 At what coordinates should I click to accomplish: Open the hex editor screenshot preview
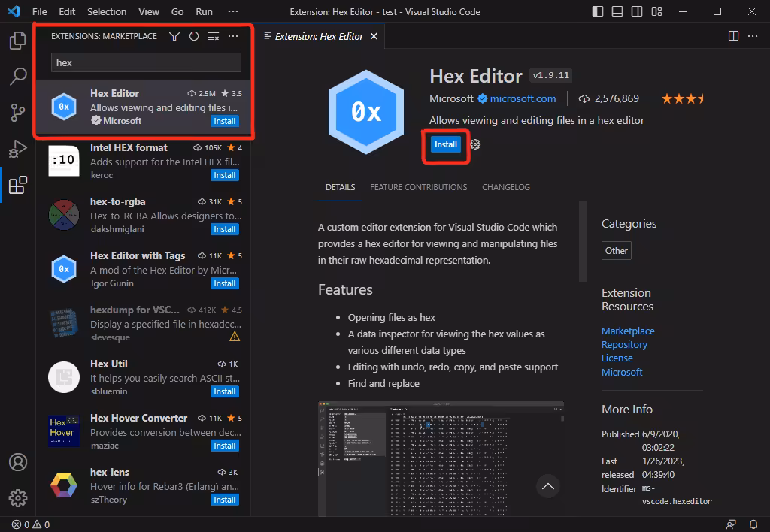[441, 459]
